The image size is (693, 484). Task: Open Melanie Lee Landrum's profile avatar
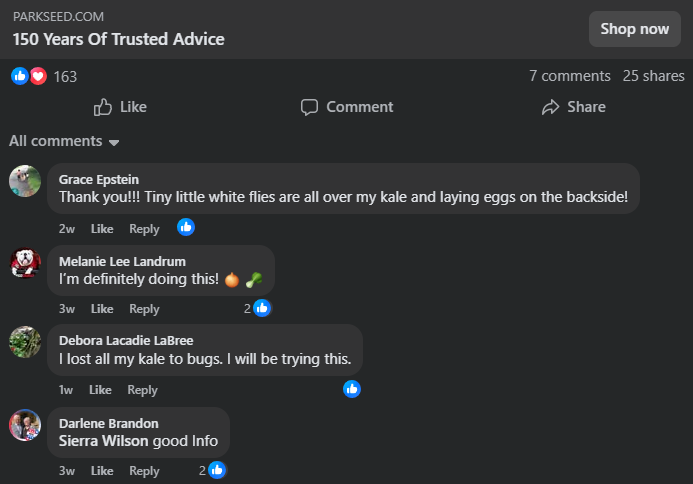25,262
